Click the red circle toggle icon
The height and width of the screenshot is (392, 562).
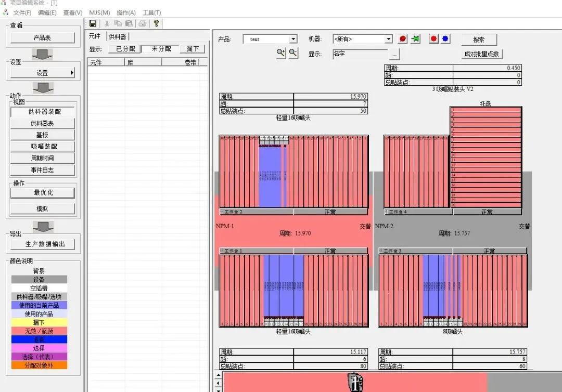[433, 38]
